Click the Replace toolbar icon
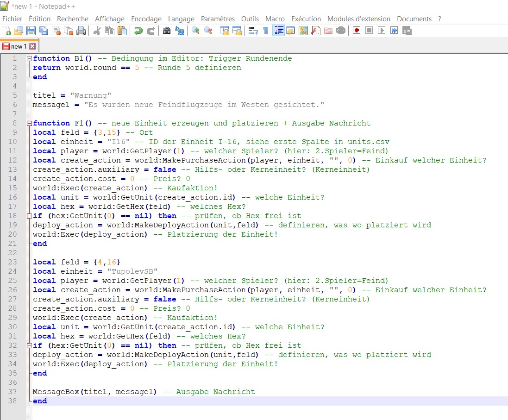Screen dimensions: 508x420 [x=180, y=31]
